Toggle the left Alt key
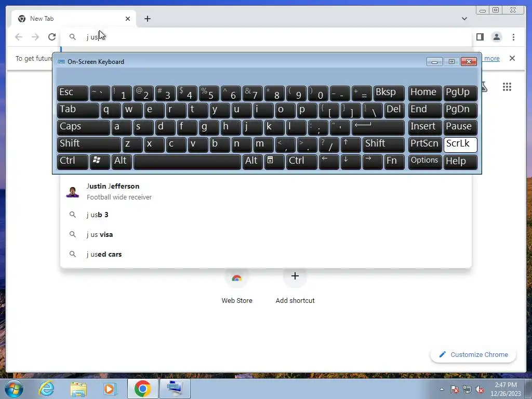 [x=122, y=162]
